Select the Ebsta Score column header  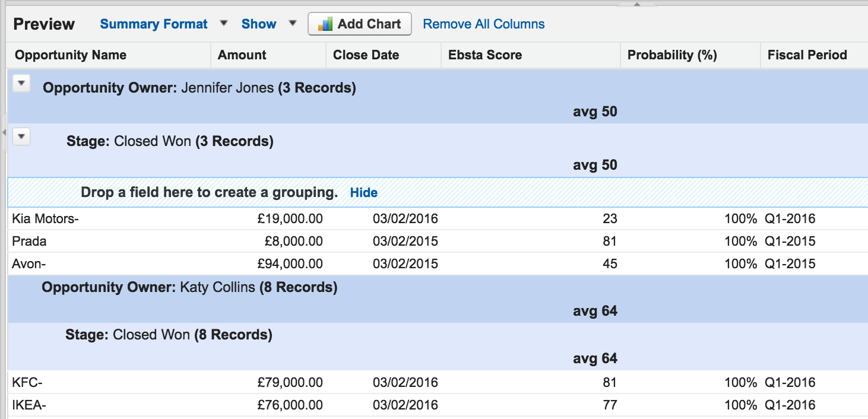(484, 55)
